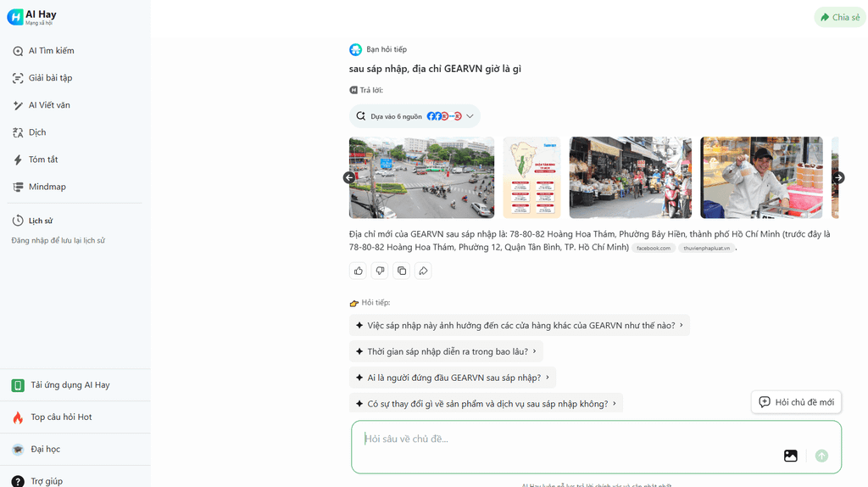Open Trợ giúp help
Image resolution: width=868 pixels, height=487 pixels.
[x=47, y=481]
